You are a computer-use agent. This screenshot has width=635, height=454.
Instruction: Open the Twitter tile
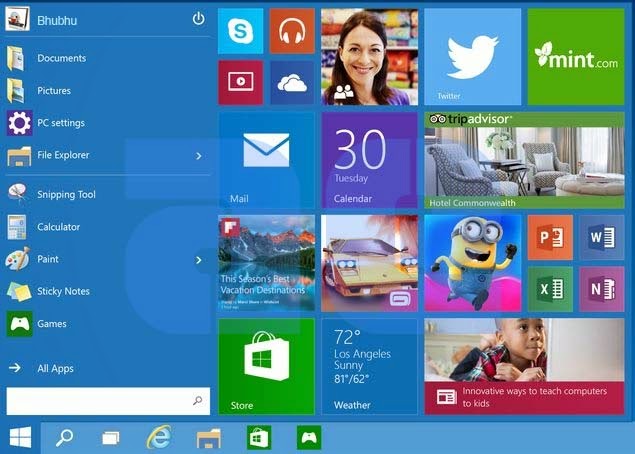[x=473, y=57]
